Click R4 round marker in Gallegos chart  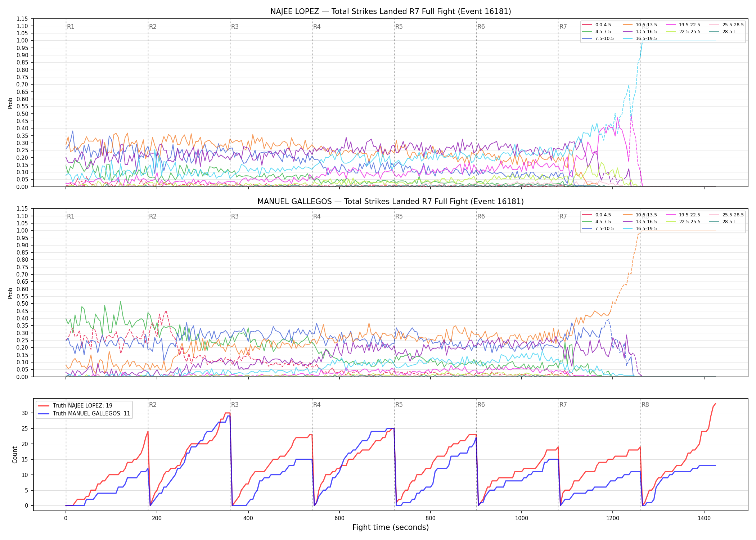coord(317,216)
